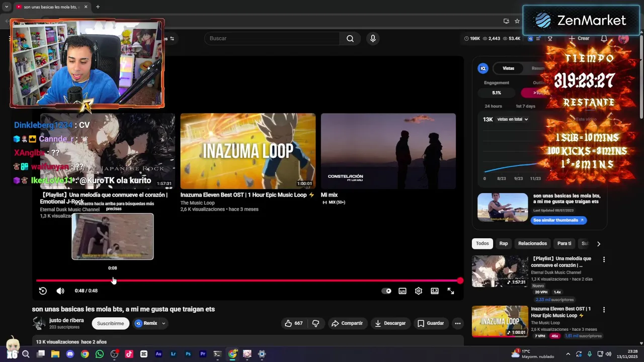This screenshot has height=362, width=644.
Task: Click the Compartir button
Action: [347, 323]
